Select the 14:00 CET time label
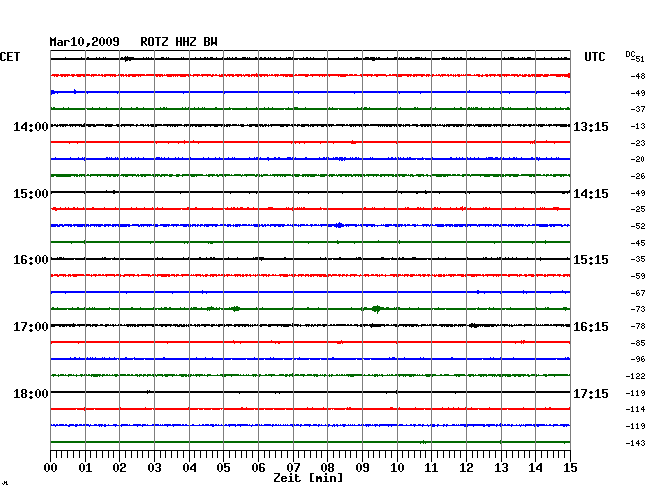This screenshot has height=494, width=650. tap(31, 126)
